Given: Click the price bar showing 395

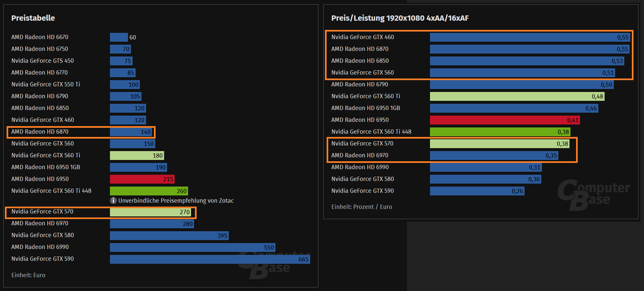Looking at the screenshot, I should pyautogui.click(x=169, y=235).
